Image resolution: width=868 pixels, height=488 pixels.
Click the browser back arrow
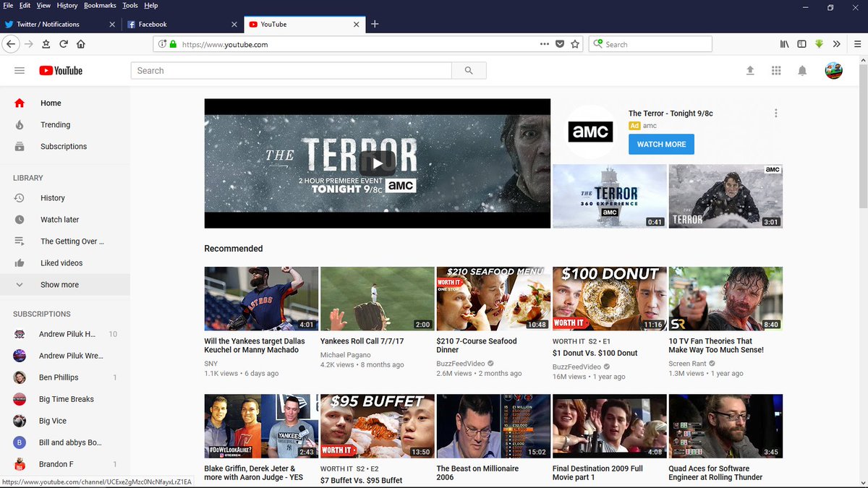[x=10, y=44]
